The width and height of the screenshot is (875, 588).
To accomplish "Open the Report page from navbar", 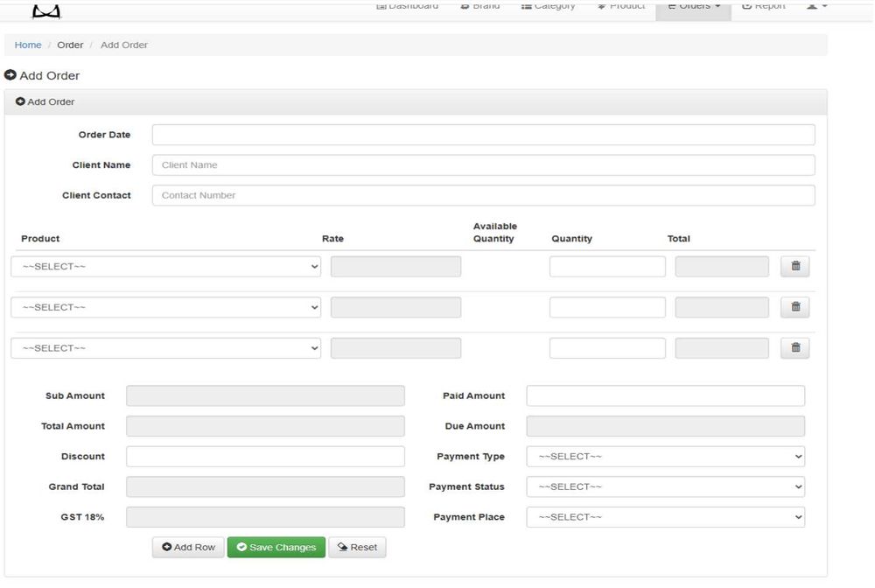I will point(763,5).
